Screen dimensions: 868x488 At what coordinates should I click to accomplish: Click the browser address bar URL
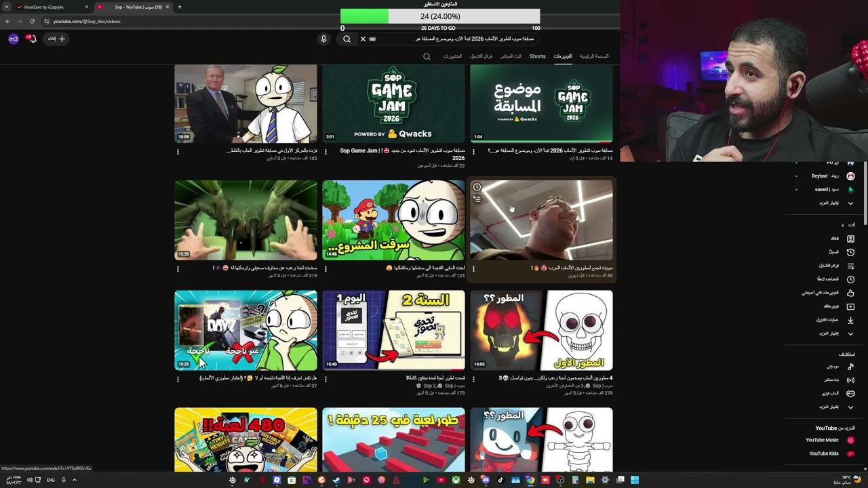(x=87, y=21)
